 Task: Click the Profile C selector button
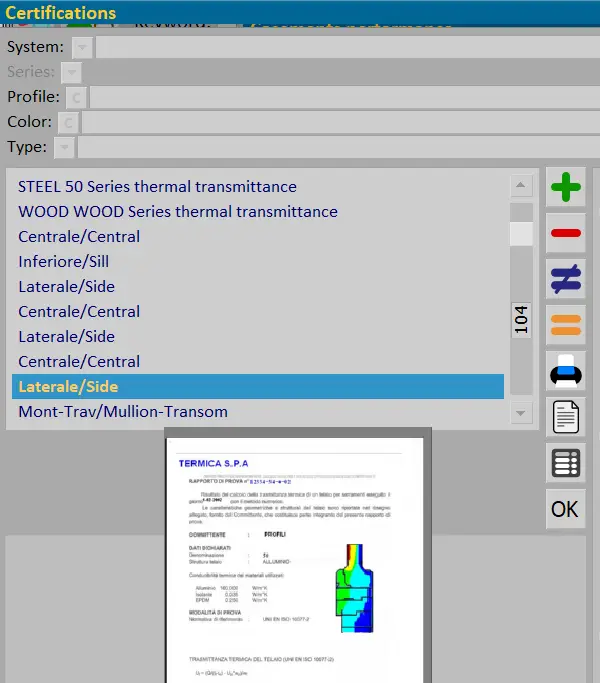[77, 97]
